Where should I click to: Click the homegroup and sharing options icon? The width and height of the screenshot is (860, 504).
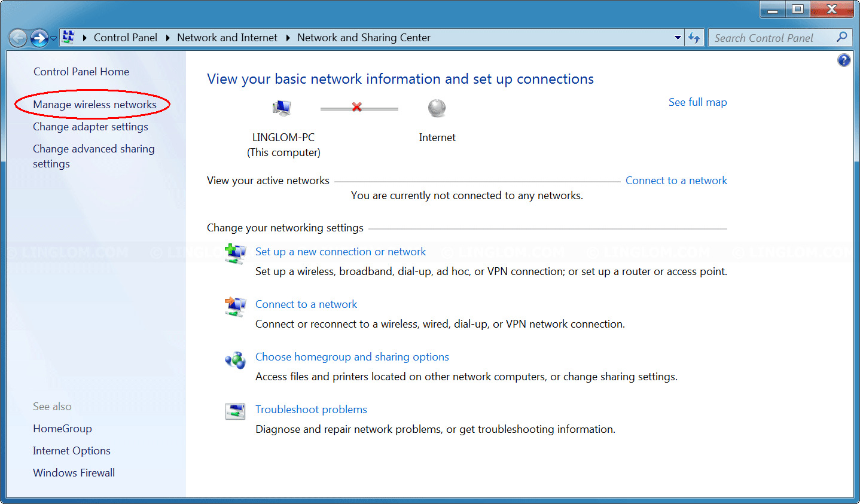click(235, 359)
